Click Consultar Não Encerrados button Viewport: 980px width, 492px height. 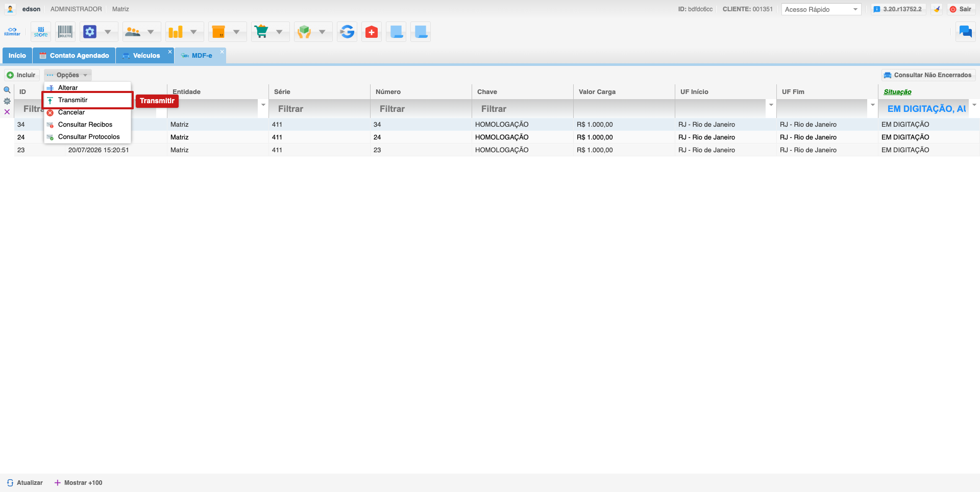[x=928, y=75]
